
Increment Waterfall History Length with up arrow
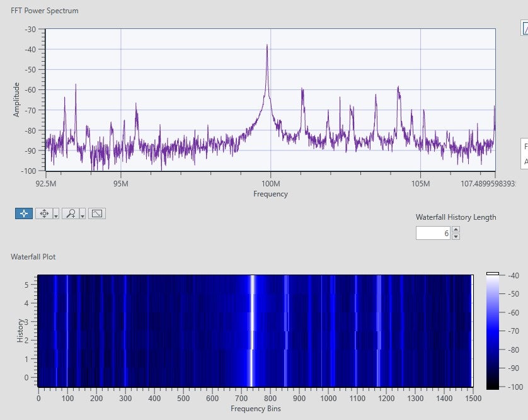point(455,228)
